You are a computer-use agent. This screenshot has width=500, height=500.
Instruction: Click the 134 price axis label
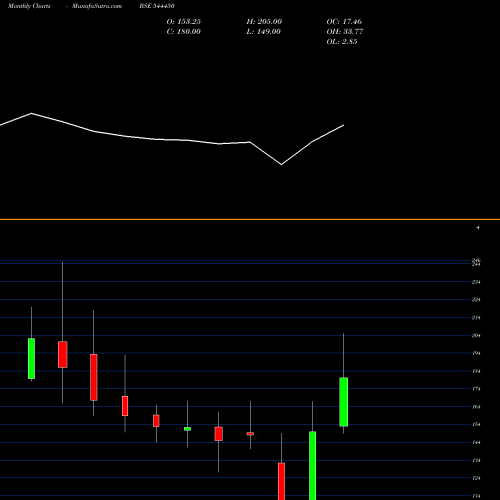(x=476, y=461)
